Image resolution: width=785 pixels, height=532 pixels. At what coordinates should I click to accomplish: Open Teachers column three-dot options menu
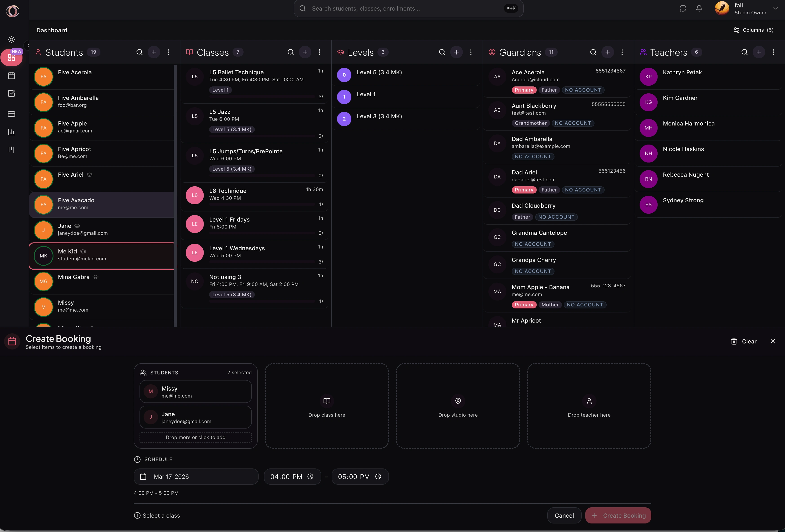[x=773, y=52]
